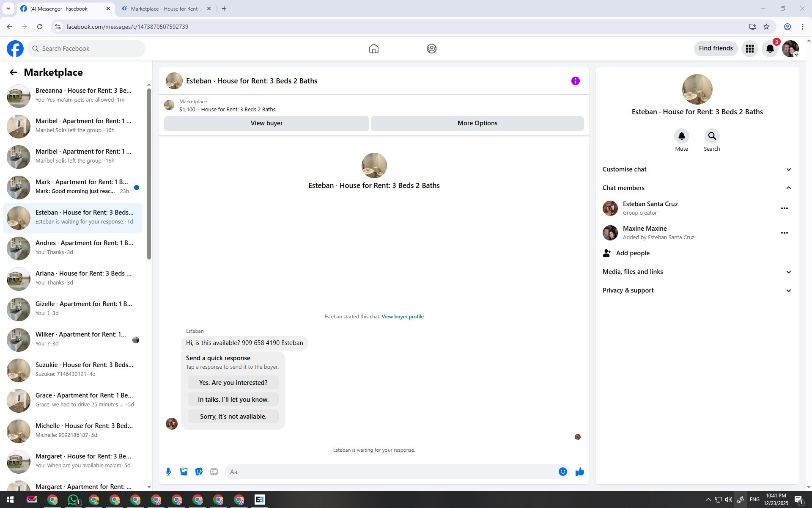Open the attach photo icon

coord(184,472)
